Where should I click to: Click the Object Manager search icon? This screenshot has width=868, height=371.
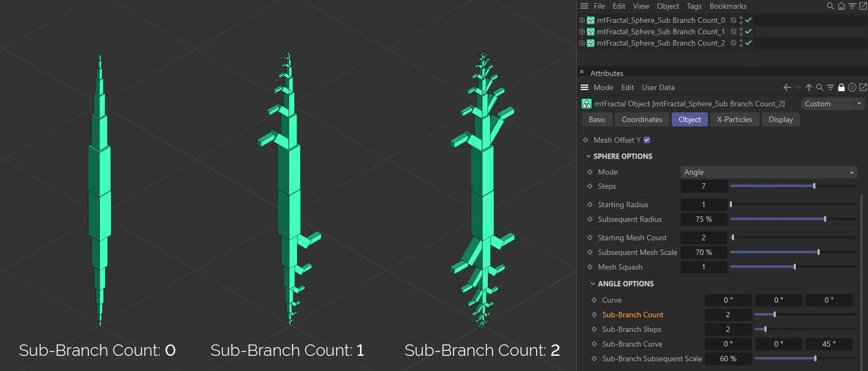click(x=830, y=6)
